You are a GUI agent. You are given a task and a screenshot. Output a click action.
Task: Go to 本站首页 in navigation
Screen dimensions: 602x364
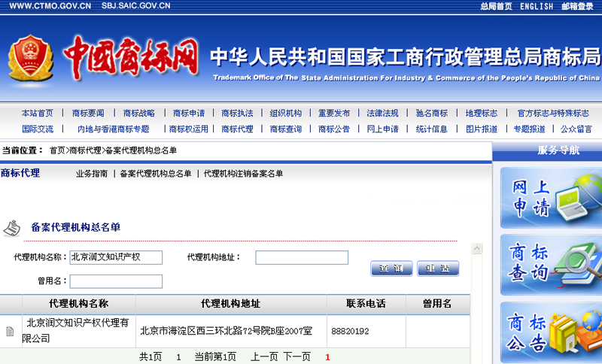[x=37, y=113]
